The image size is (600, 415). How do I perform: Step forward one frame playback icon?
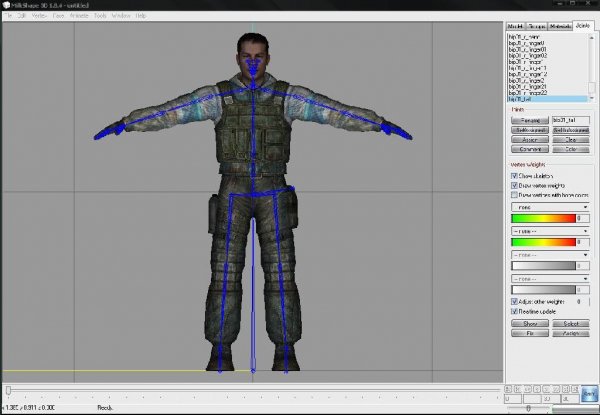556,389
